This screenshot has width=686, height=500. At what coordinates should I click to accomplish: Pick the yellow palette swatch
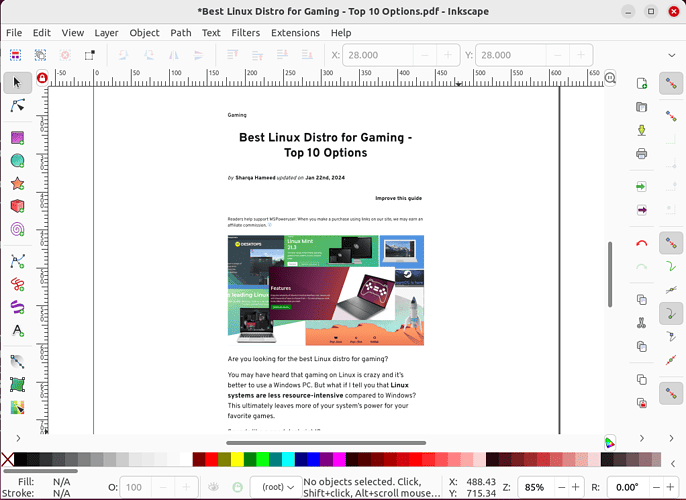click(x=237, y=459)
